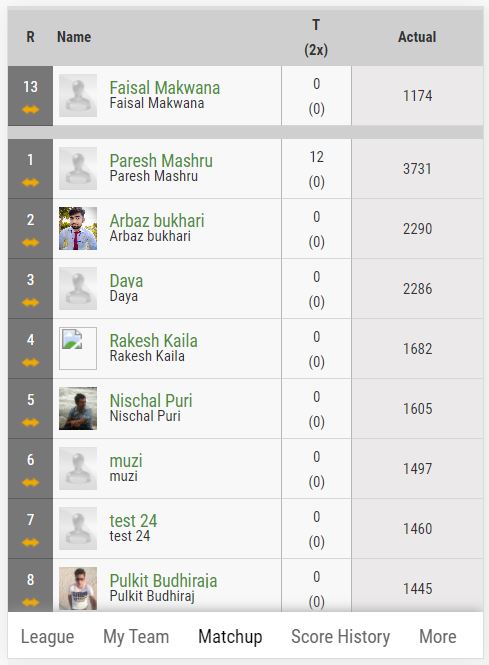Open the Paresh Mashru team link
489x665 pixels.
[161, 161]
